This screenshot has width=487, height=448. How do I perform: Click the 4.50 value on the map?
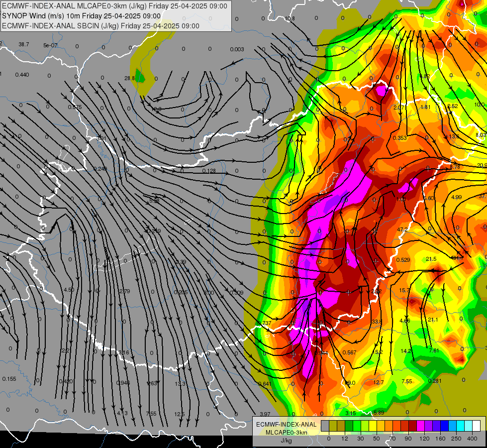coord(69,289)
